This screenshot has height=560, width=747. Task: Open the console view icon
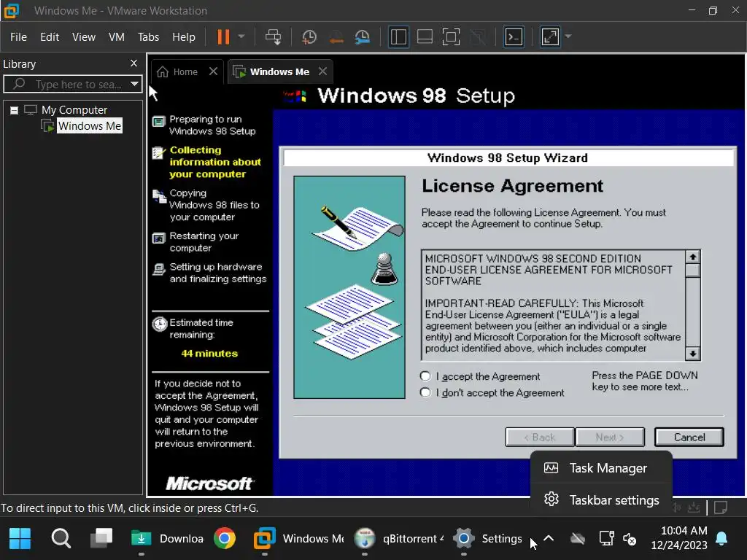[x=514, y=36]
